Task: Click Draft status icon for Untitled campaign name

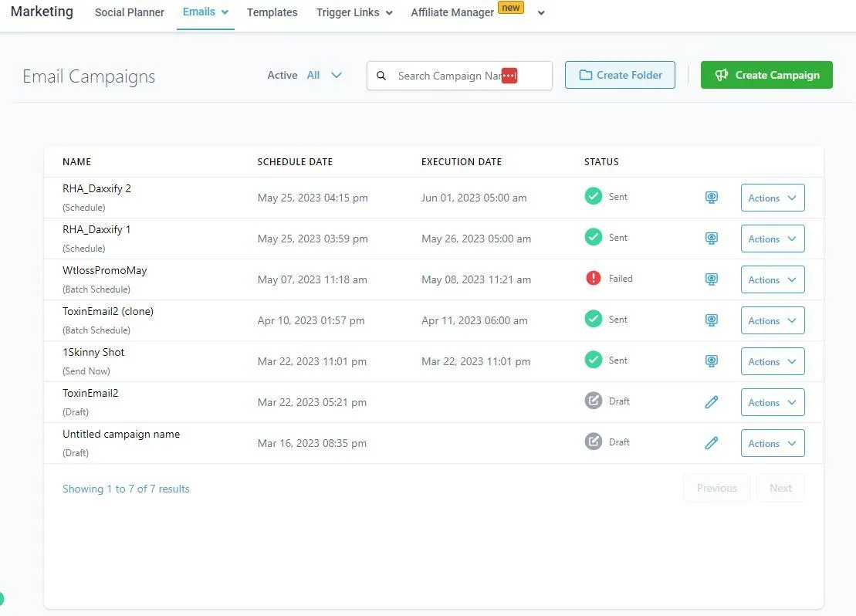Action: click(593, 442)
